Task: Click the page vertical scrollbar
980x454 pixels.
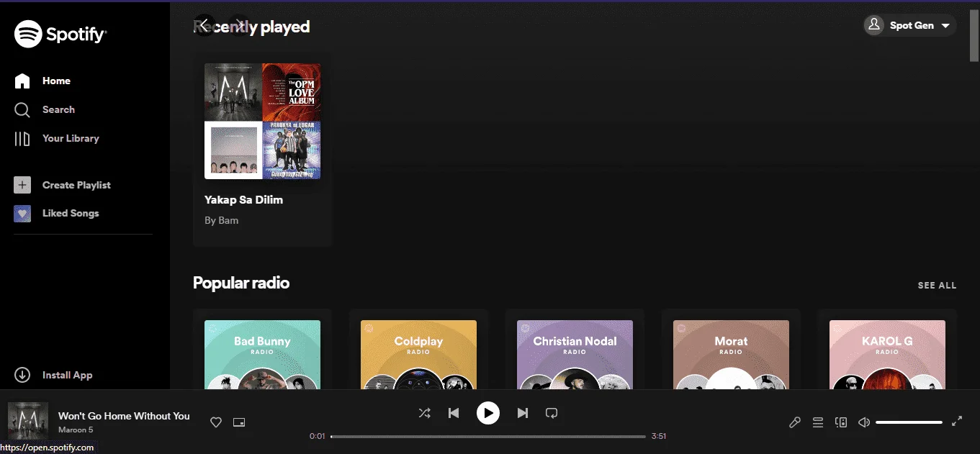Action: click(974, 37)
